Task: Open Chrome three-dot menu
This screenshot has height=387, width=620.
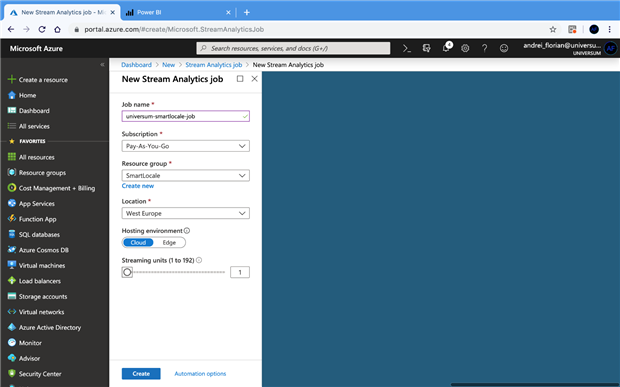Action: 609,29
